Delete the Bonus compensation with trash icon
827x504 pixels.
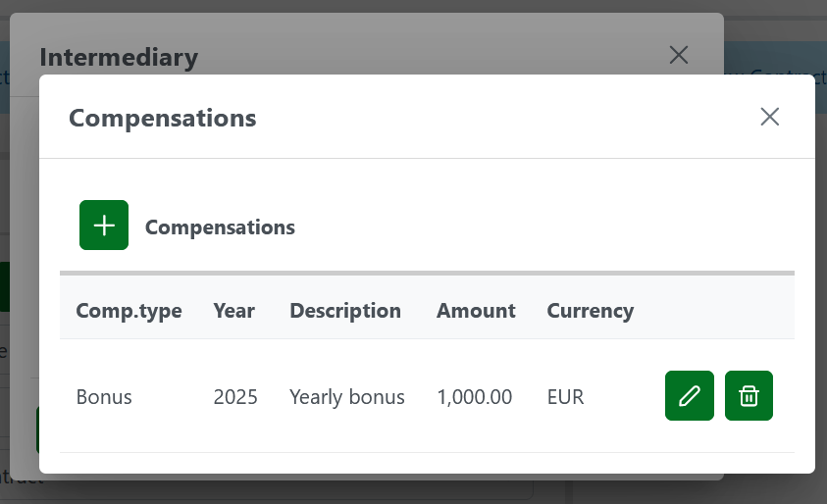pos(749,396)
